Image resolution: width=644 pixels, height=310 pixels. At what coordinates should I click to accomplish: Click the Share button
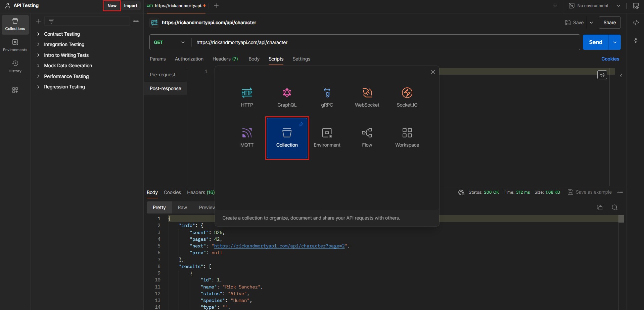coord(609,23)
